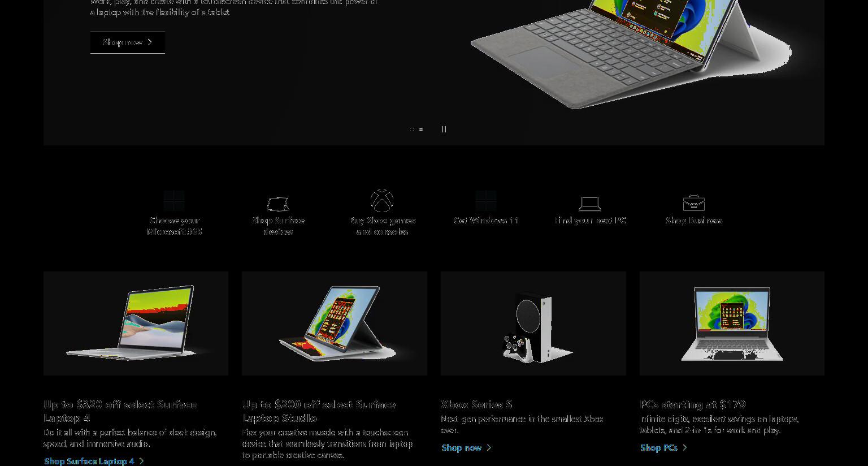
Task: Select the PCs starting at $179 laptop image
Action: click(732, 323)
